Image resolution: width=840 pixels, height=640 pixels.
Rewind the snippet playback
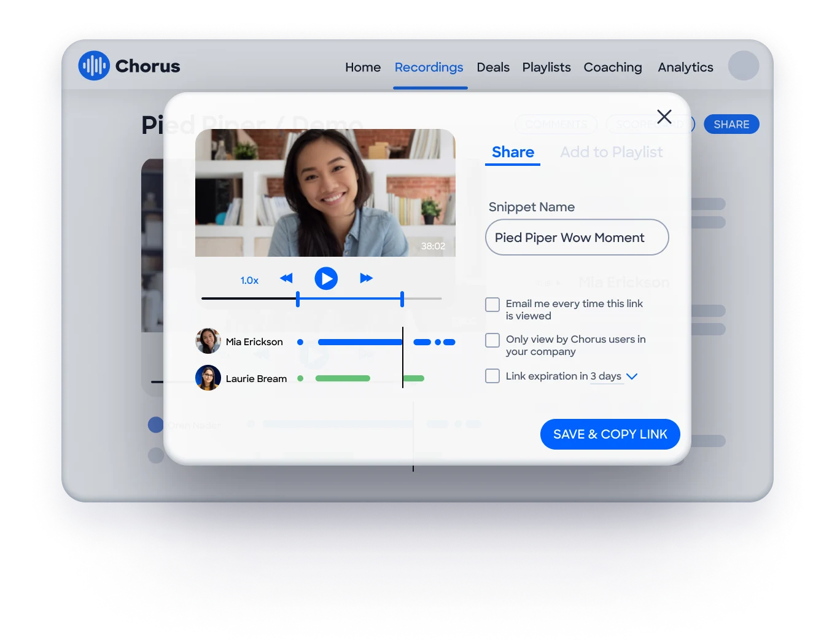click(286, 278)
